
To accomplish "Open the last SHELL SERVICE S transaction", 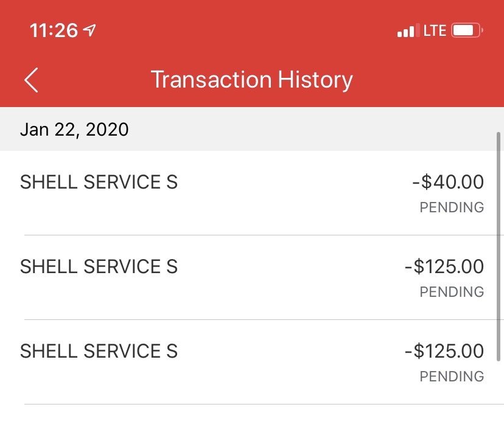I will (99, 351).
